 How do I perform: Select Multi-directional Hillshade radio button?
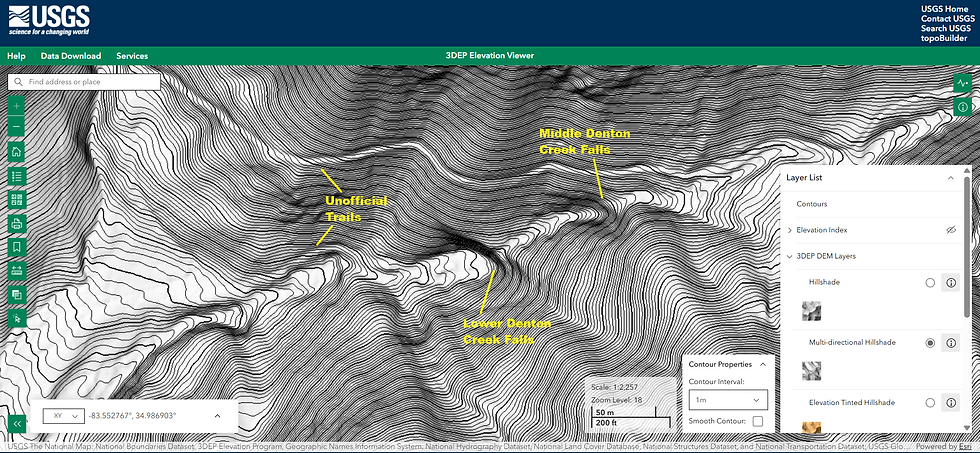930,342
